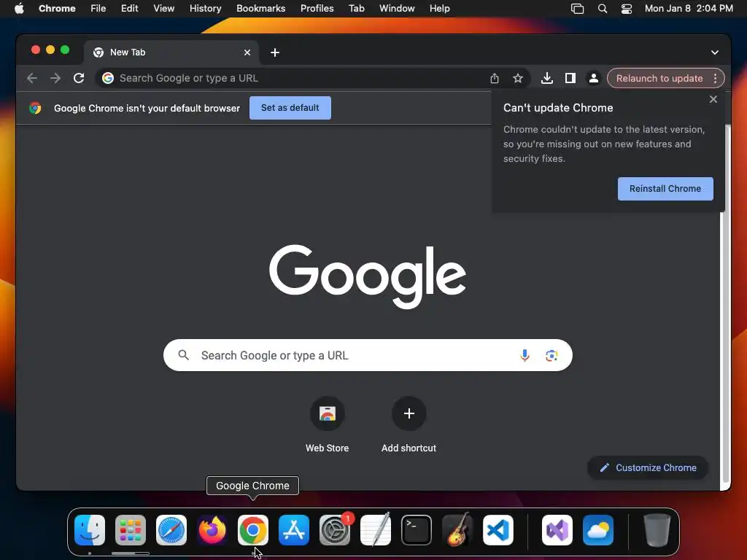
Task: Click the page's vertical scrollbar
Action: coord(726,305)
